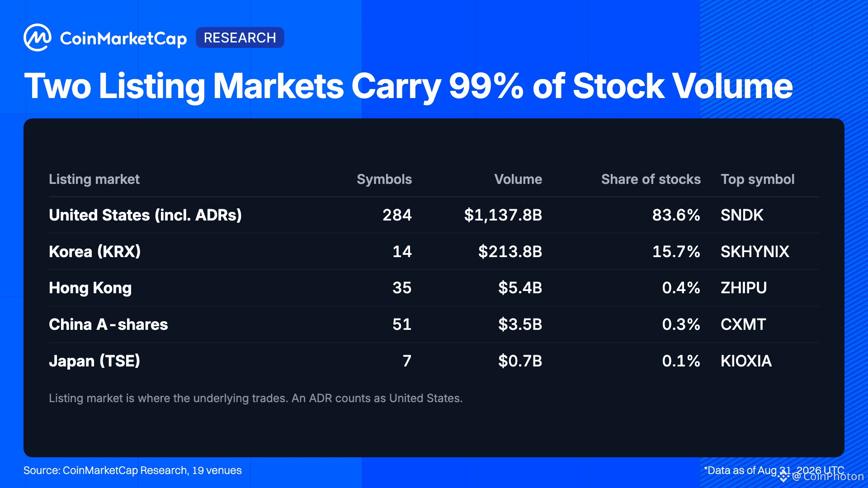868x488 pixels.
Task: Select the Hong Kong row label
Action: [90, 288]
